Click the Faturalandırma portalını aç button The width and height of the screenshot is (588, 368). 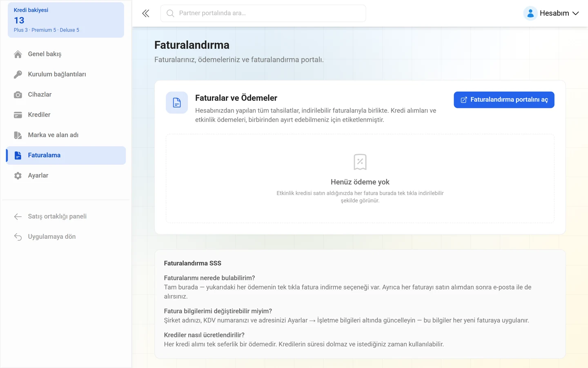click(x=504, y=100)
